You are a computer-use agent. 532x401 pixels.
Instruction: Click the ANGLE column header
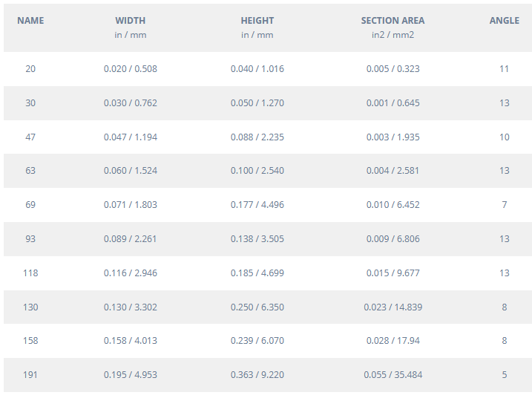click(504, 21)
